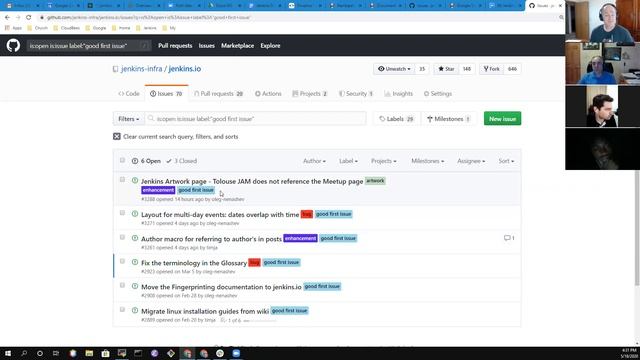Viewport: 640px width, 360px height.
Task: Clear current search query with the X icon
Action: click(117, 136)
